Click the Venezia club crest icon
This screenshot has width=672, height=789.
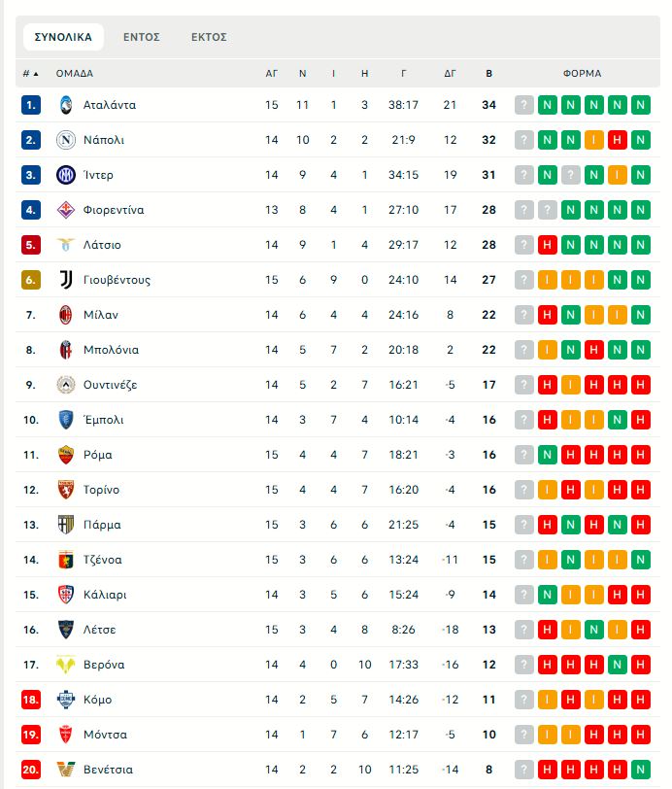pos(65,770)
